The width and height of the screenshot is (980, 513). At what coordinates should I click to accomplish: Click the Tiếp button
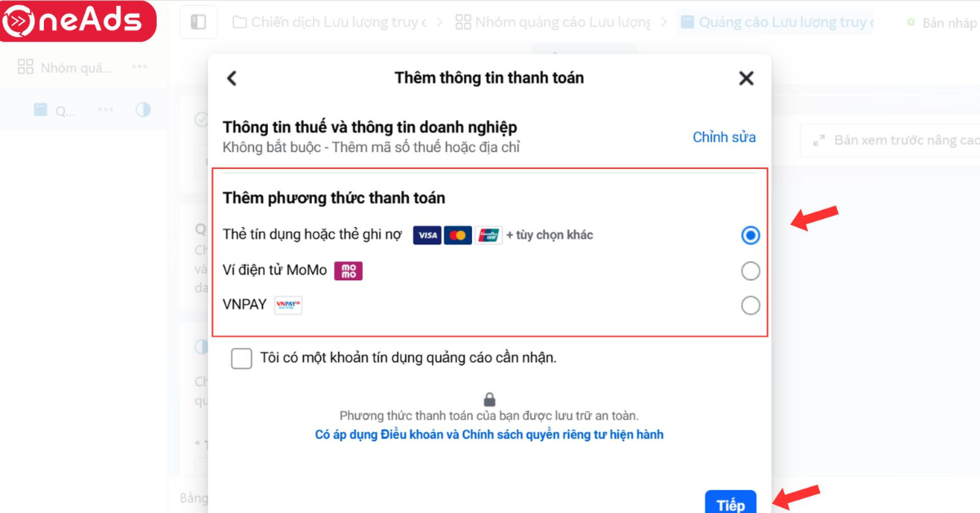731,502
